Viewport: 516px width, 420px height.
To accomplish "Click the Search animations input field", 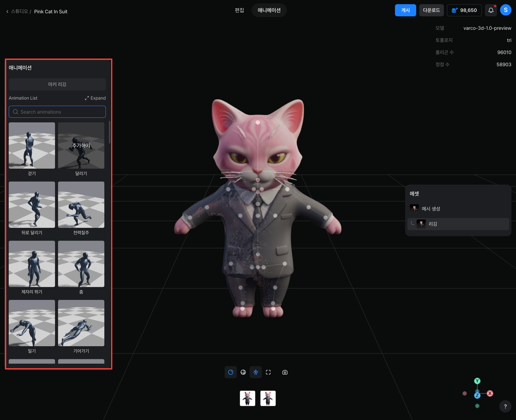I will [57, 112].
